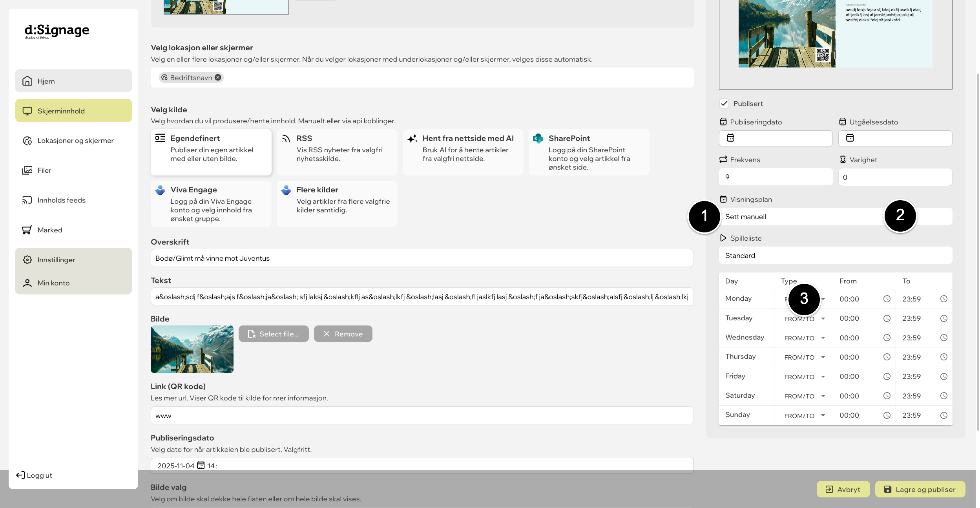The width and height of the screenshot is (980, 508).
Task: Click the RSS feed icon
Action: coord(286,139)
